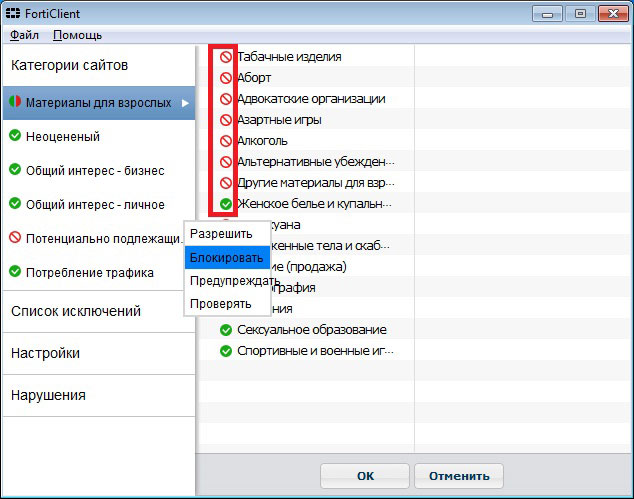634x499 pixels.
Task: Open the Файл menu
Action: tap(24, 35)
